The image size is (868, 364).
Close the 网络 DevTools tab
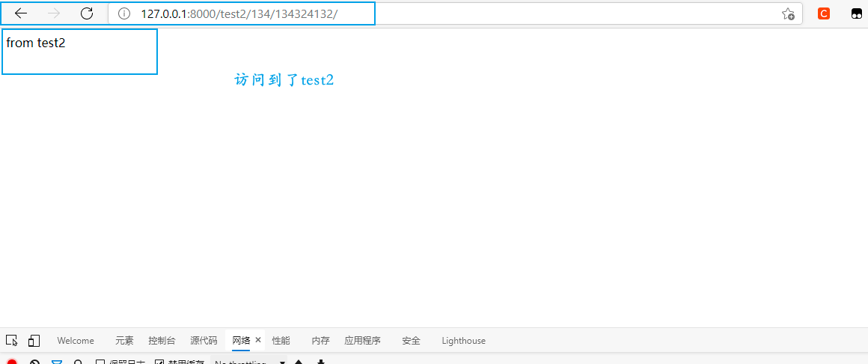[258, 340]
